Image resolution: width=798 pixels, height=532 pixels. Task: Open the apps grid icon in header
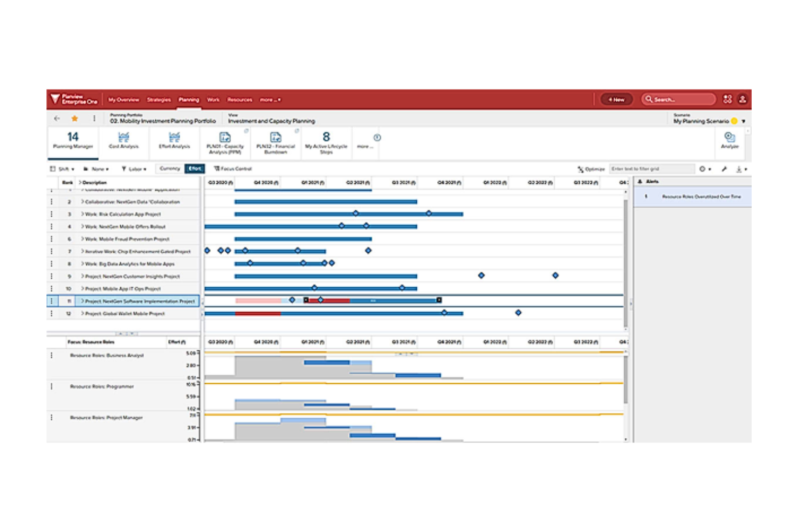[x=727, y=99]
